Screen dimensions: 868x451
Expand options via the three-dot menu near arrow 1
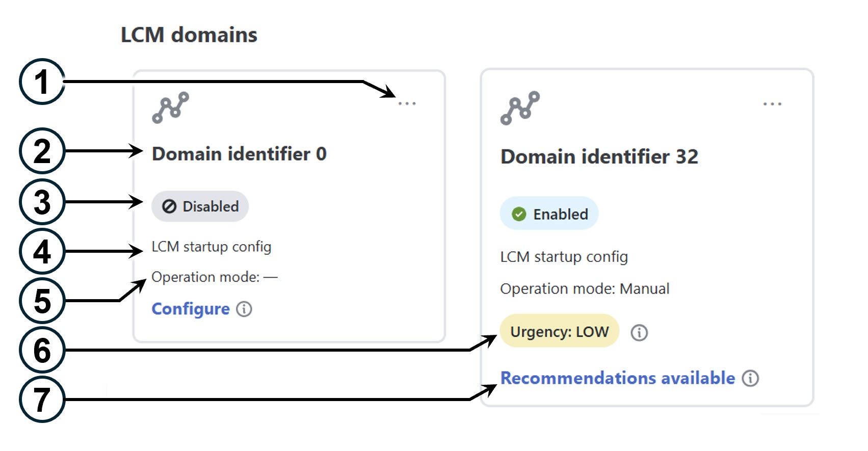[406, 102]
